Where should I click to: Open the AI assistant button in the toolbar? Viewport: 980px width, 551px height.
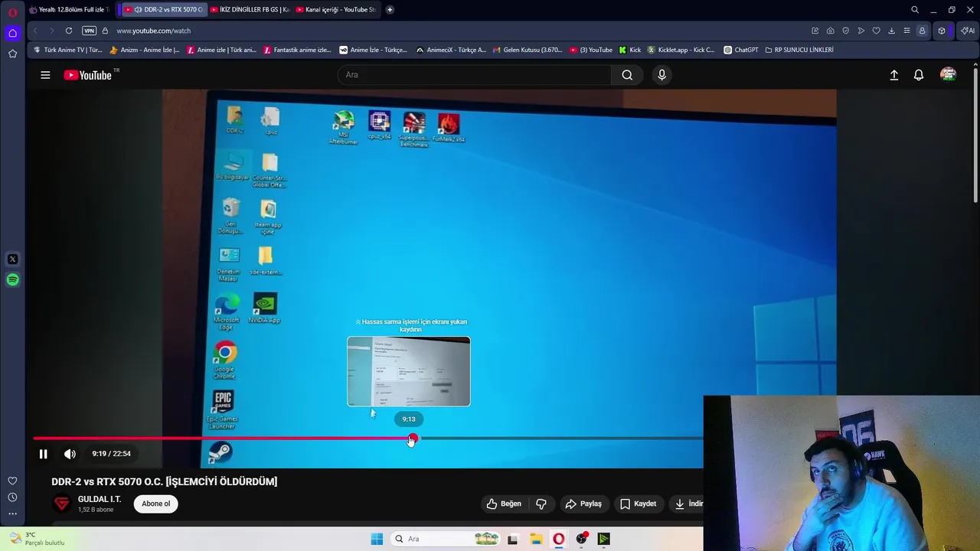coord(968,31)
